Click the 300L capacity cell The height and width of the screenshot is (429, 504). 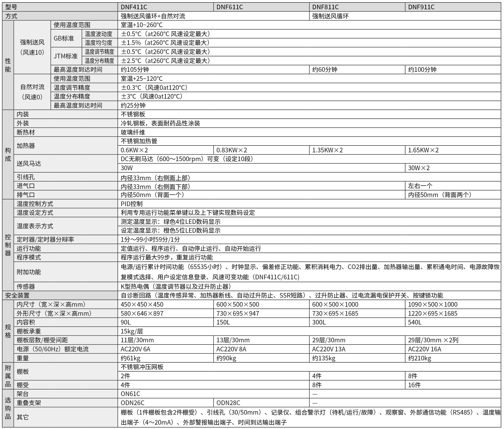357,322
